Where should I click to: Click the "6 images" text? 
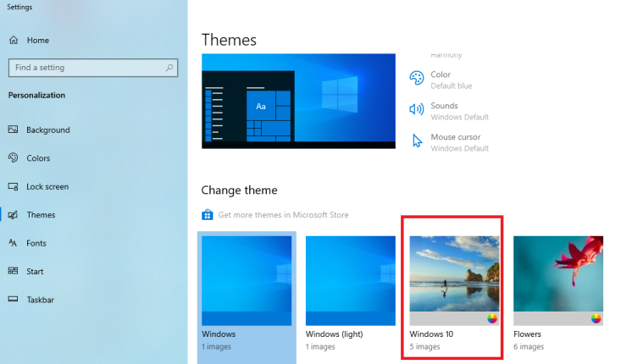point(529,346)
